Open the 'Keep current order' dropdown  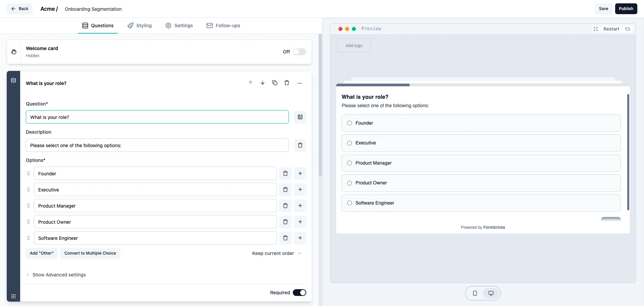pyautogui.click(x=277, y=253)
